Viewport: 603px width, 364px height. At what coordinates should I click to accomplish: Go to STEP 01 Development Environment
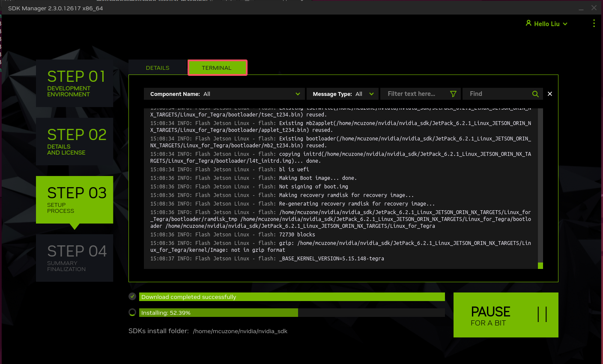click(x=75, y=83)
